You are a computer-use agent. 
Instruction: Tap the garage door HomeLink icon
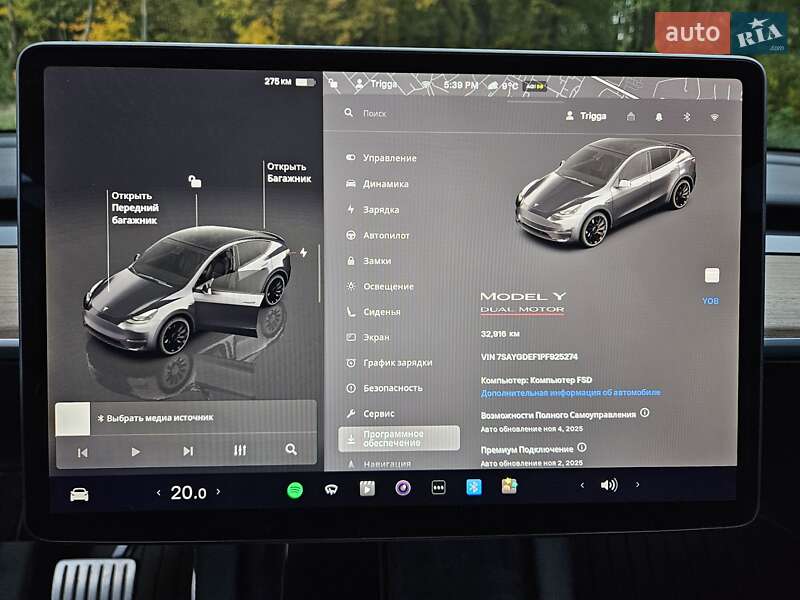631,116
